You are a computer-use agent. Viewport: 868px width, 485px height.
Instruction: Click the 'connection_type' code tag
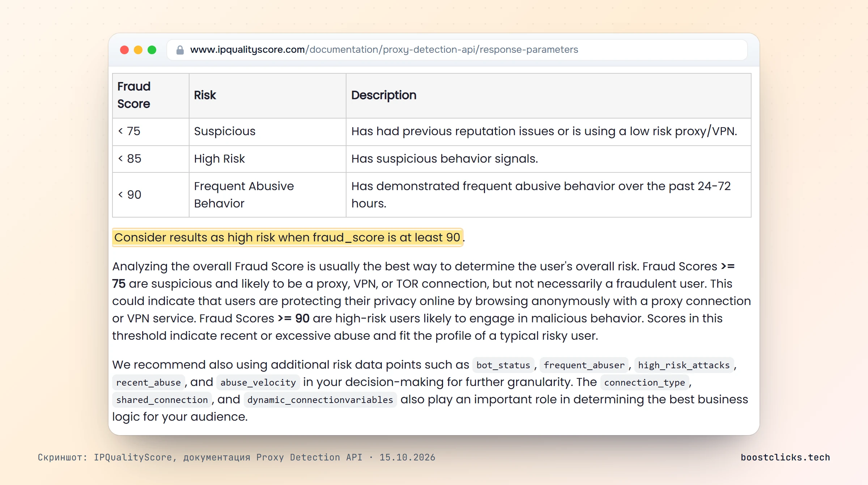pos(644,382)
